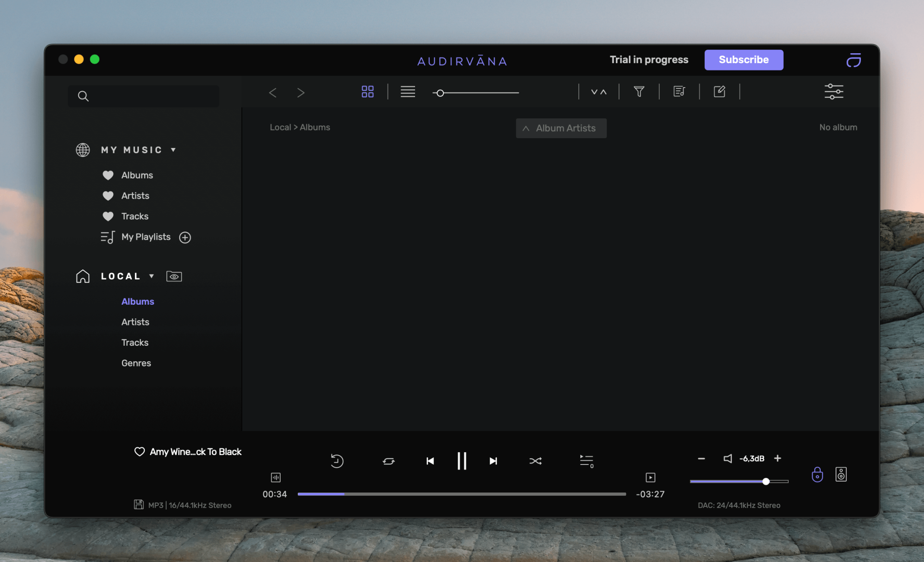Click the repeat/loop track icon

coord(388,460)
